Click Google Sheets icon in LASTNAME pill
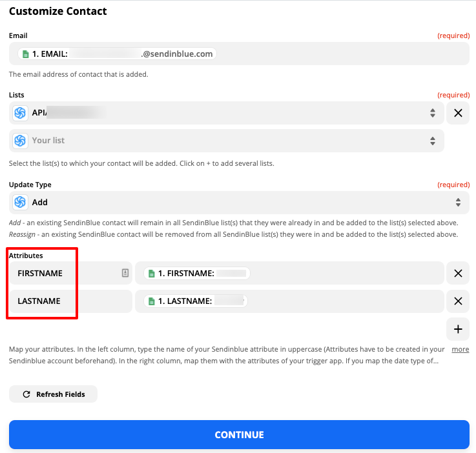Image resolution: width=476 pixels, height=453 pixels. click(x=152, y=301)
